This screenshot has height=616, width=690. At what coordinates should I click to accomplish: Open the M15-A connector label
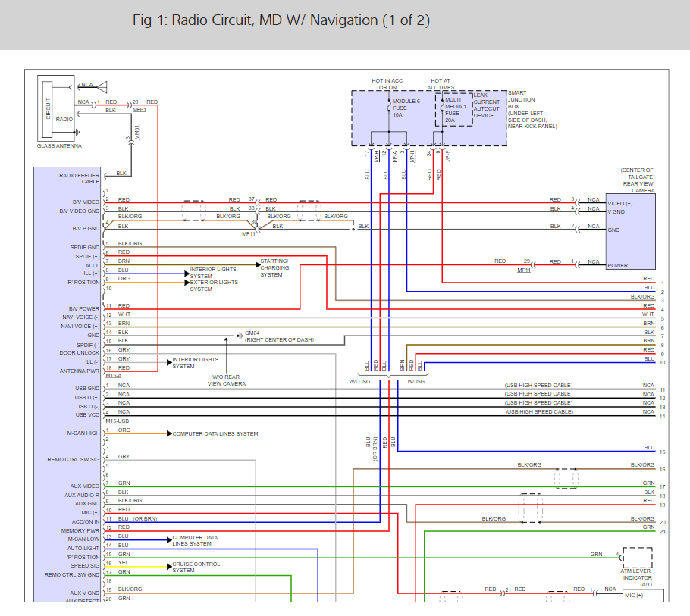[114, 376]
